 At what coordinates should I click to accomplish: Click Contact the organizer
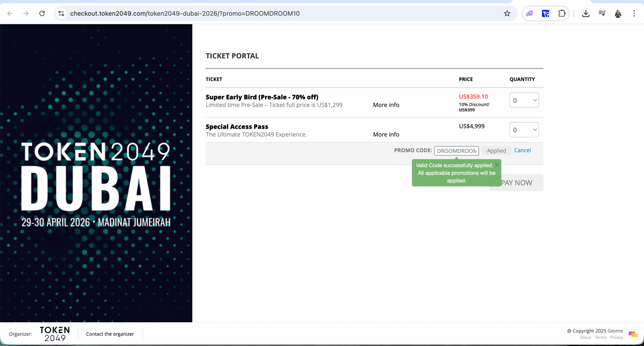point(110,334)
